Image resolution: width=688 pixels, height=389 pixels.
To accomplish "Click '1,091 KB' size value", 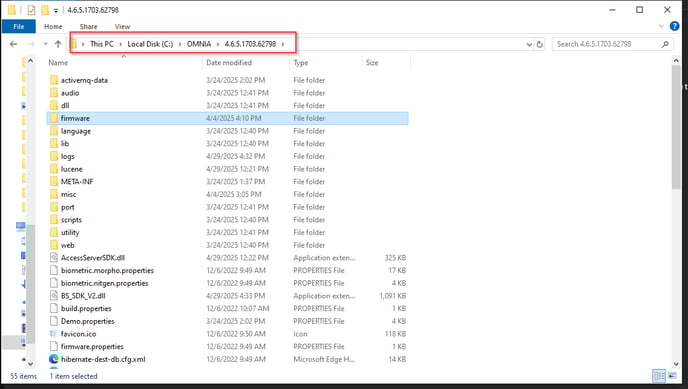I will (393, 296).
